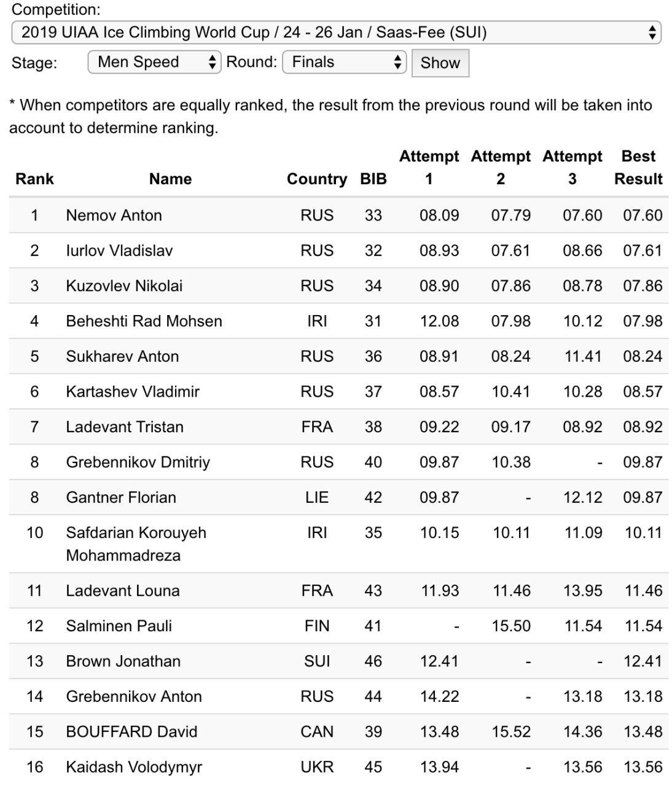The width and height of the screenshot is (672, 786).
Task: Click the Name column header
Action: coord(170,179)
